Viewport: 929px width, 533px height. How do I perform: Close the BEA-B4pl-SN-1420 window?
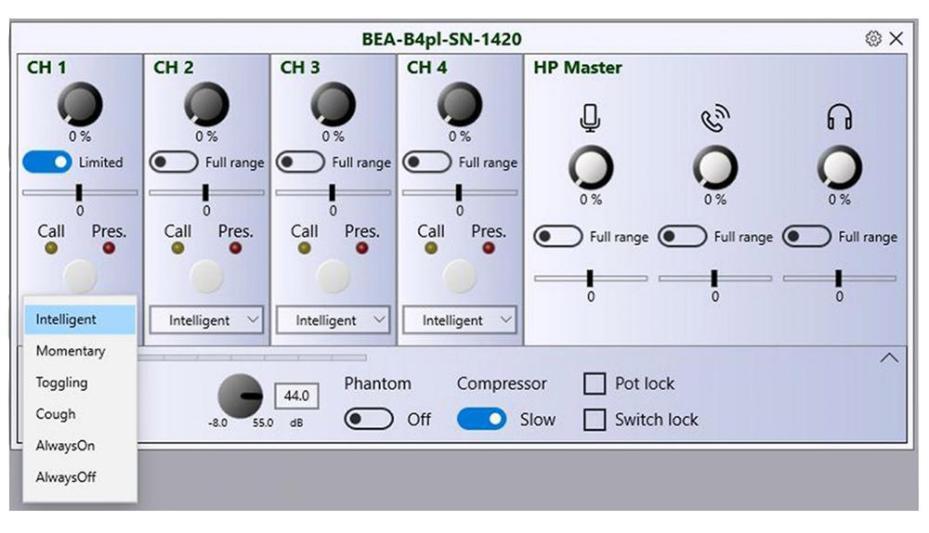pyautogui.click(x=896, y=38)
